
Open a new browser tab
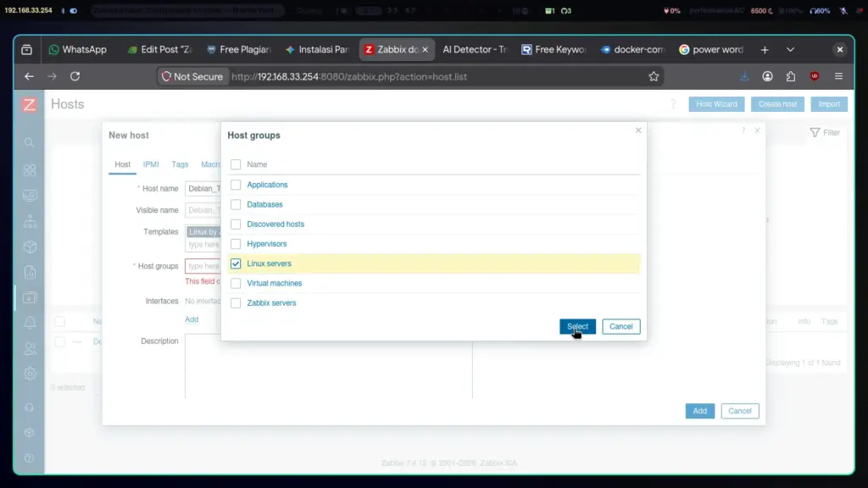[x=765, y=50]
